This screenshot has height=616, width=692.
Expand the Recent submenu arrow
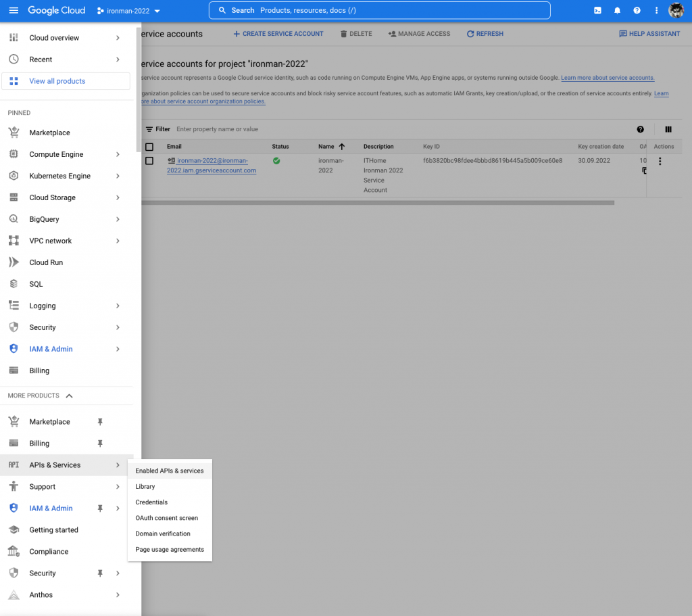coord(118,60)
